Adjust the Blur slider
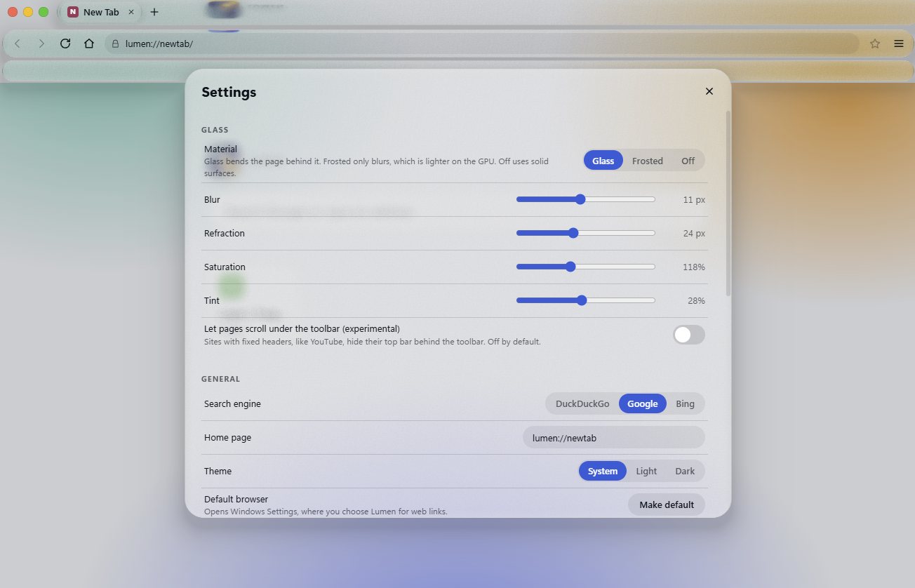The image size is (915, 588). pyautogui.click(x=586, y=199)
